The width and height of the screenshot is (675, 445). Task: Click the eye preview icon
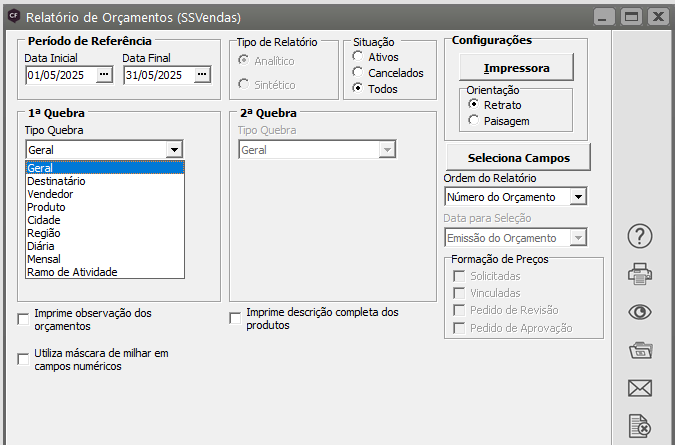(640, 311)
